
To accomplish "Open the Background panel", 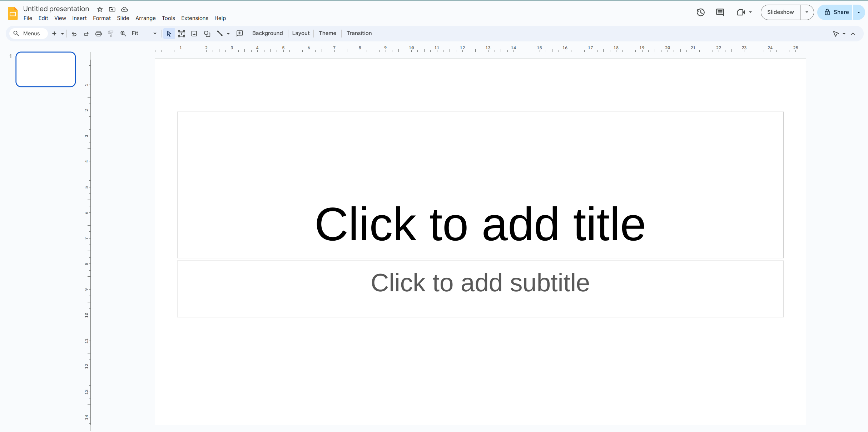I will click(x=268, y=32).
